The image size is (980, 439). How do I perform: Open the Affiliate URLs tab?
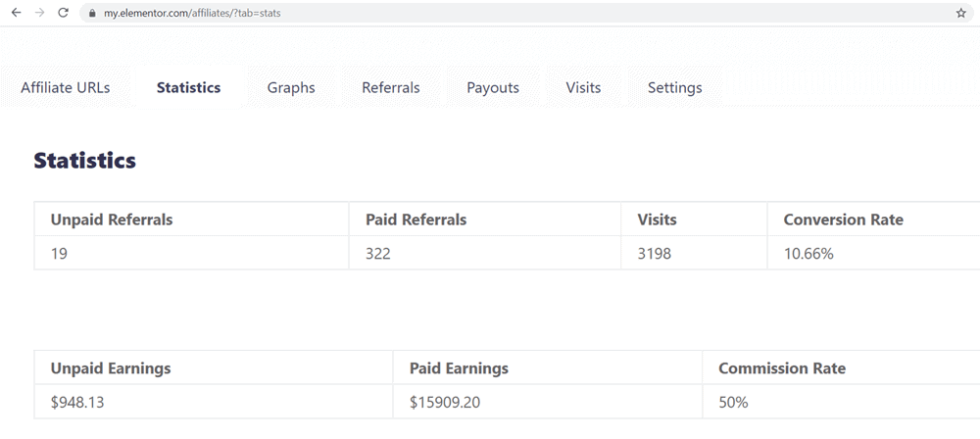click(66, 87)
